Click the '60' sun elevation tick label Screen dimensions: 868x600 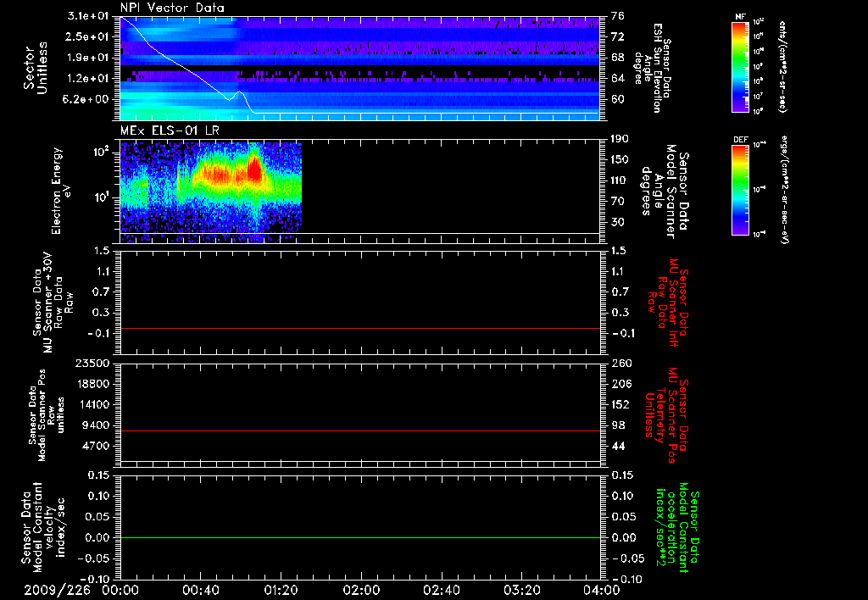[618, 100]
